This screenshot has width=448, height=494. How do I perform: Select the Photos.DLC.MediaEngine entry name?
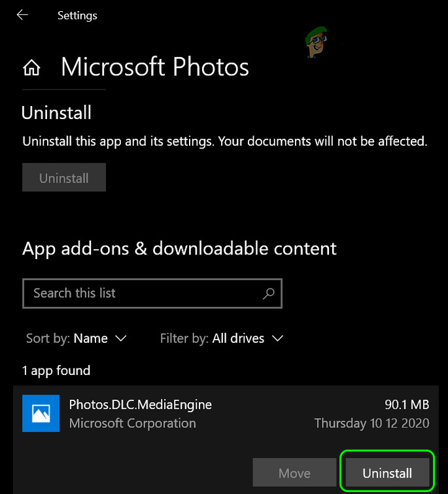click(x=140, y=404)
